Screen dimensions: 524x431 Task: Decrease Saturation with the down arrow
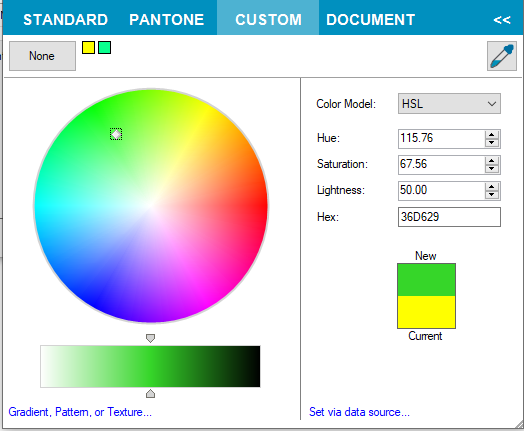[x=492, y=169]
